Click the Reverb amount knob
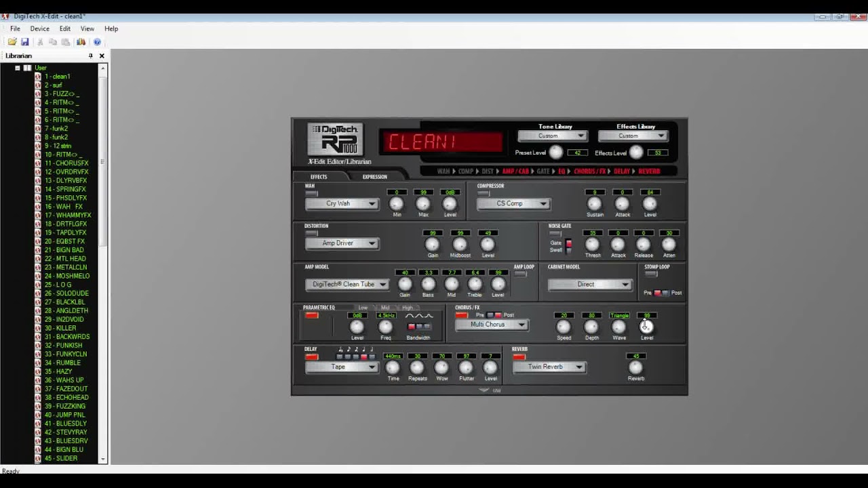868x488 pixels. 635,367
